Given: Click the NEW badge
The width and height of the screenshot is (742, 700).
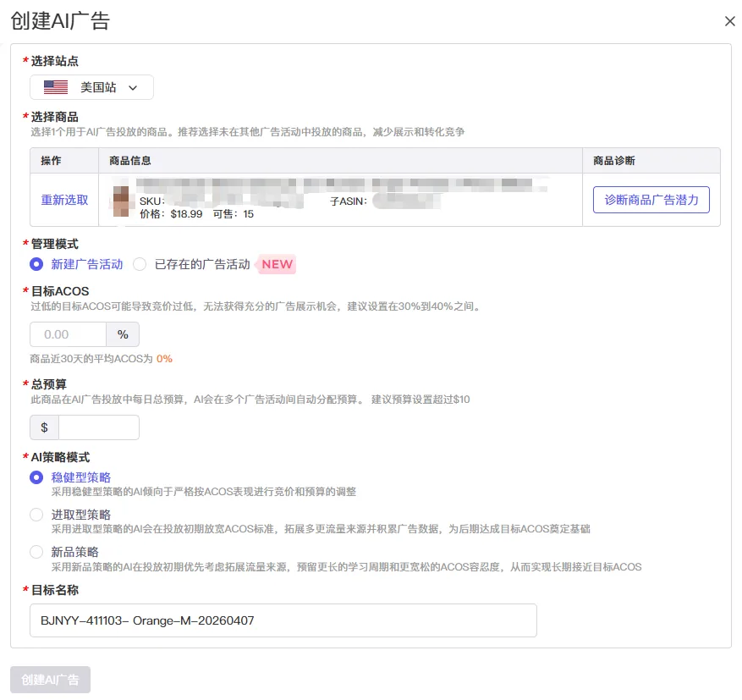Looking at the screenshot, I should tap(277, 264).
